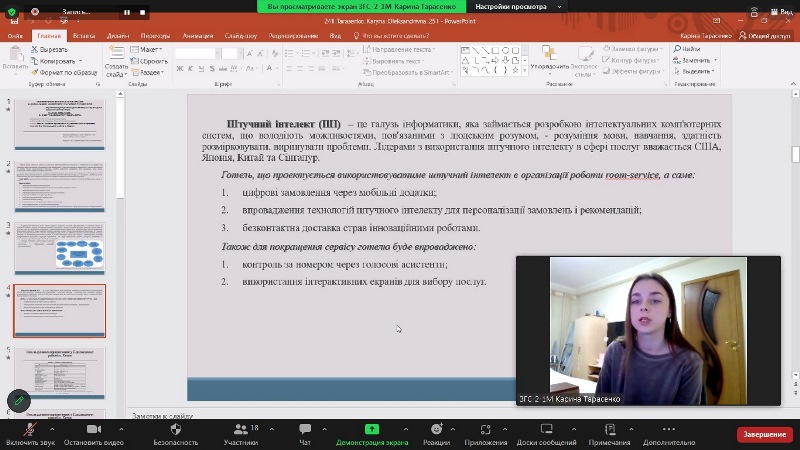Open Доски сообщений whiteboards
The width and height of the screenshot is (800, 450).
pyautogui.click(x=546, y=434)
